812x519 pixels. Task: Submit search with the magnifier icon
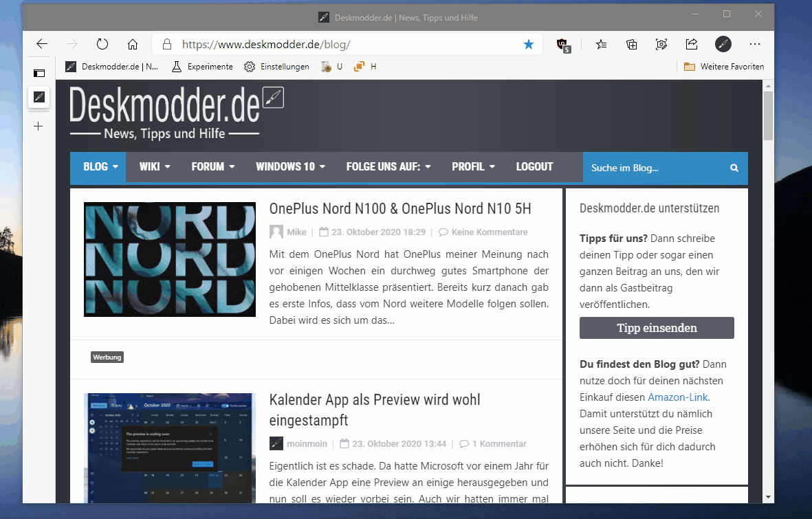pos(734,168)
